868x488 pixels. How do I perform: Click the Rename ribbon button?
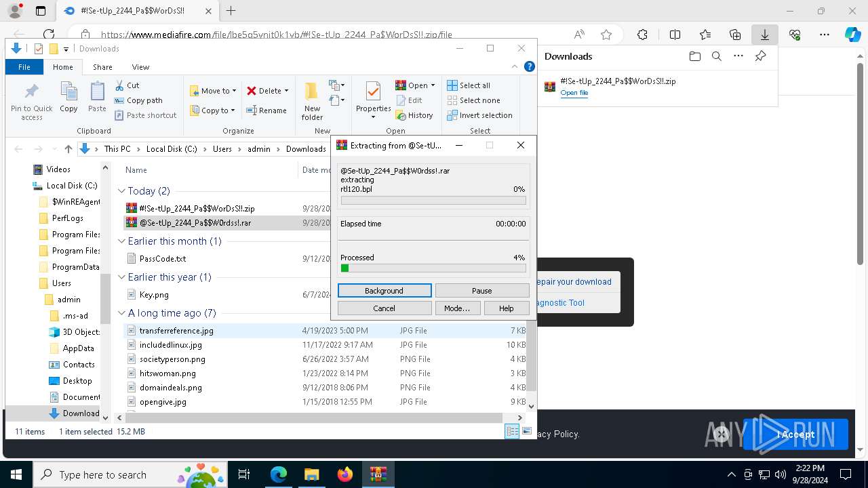pyautogui.click(x=267, y=110)
